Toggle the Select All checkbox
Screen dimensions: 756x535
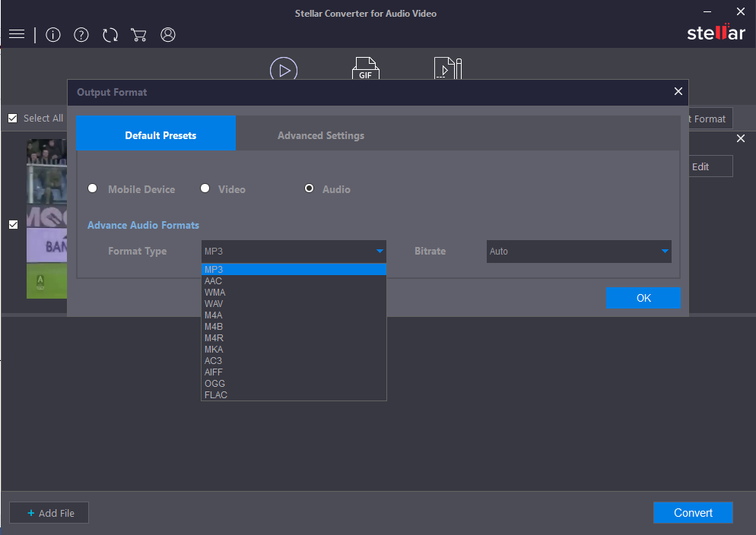(13, 119)
